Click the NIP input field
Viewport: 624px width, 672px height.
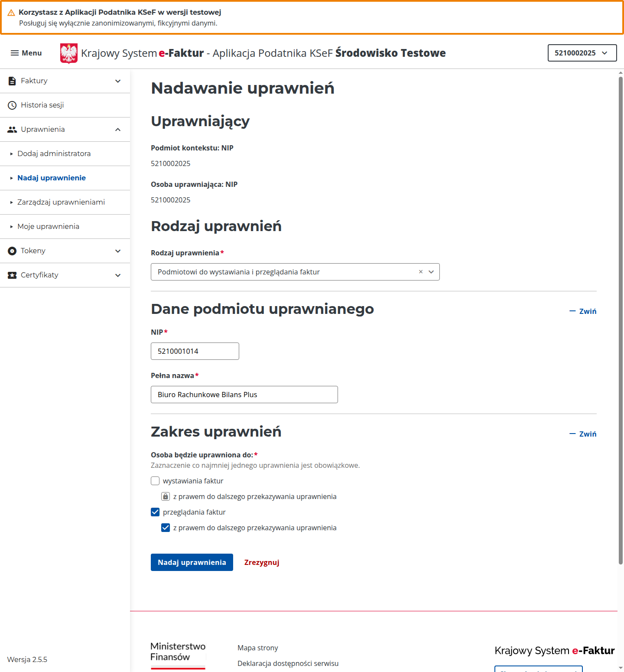click(195, 351)
